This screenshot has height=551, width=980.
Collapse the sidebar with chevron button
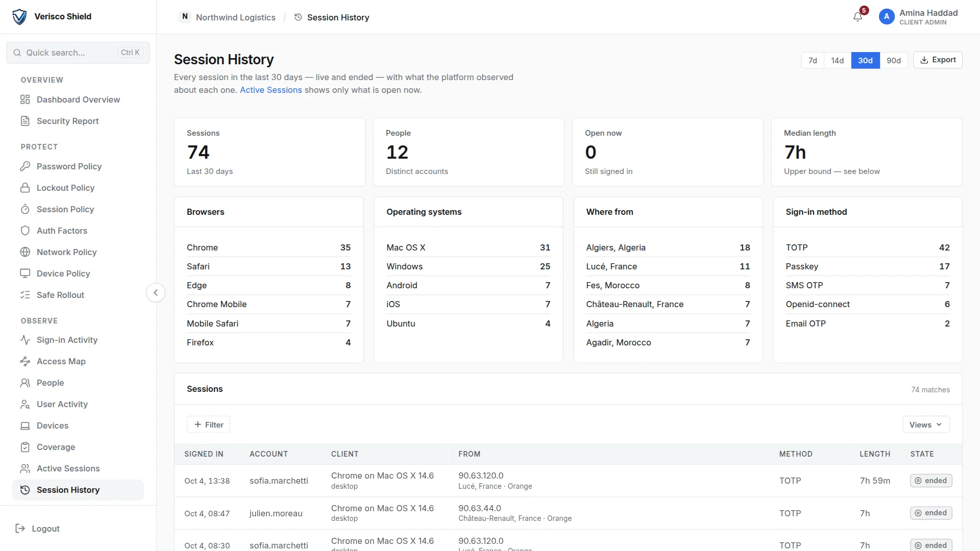[156, 293]
